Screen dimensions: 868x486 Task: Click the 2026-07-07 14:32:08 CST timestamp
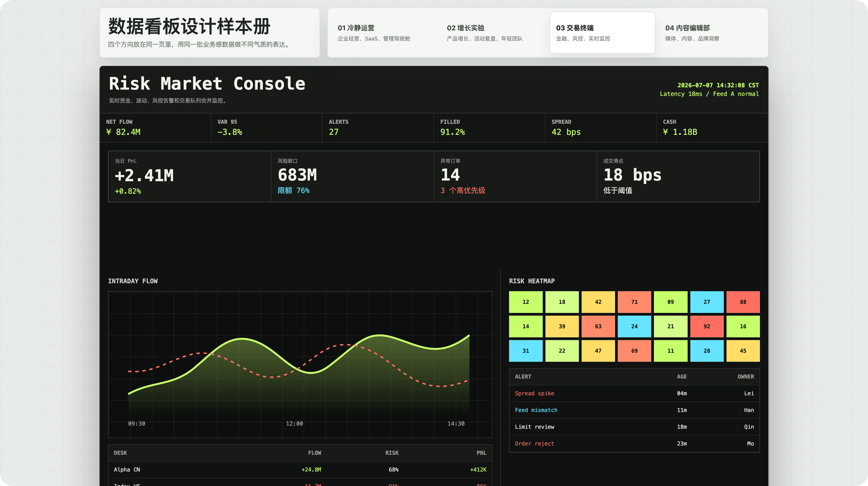(718, 85)
